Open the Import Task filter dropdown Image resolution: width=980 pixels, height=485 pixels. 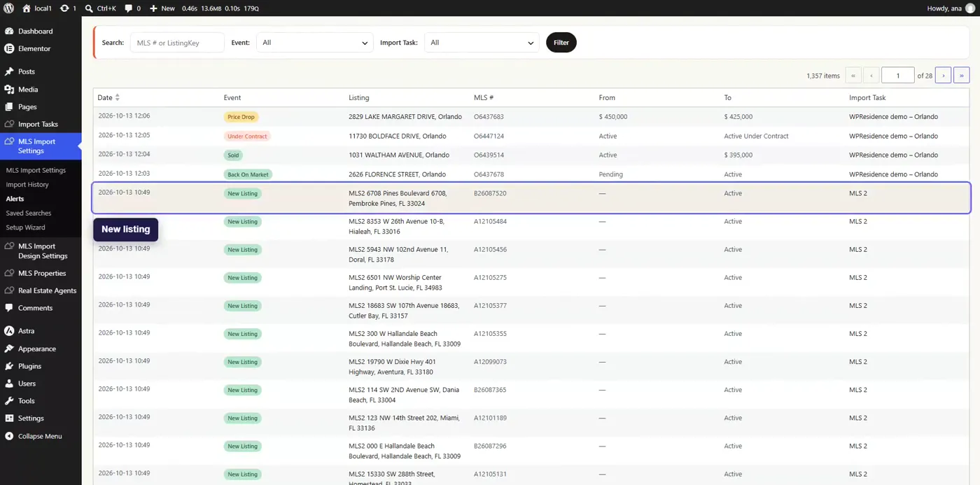coord(482,43)
